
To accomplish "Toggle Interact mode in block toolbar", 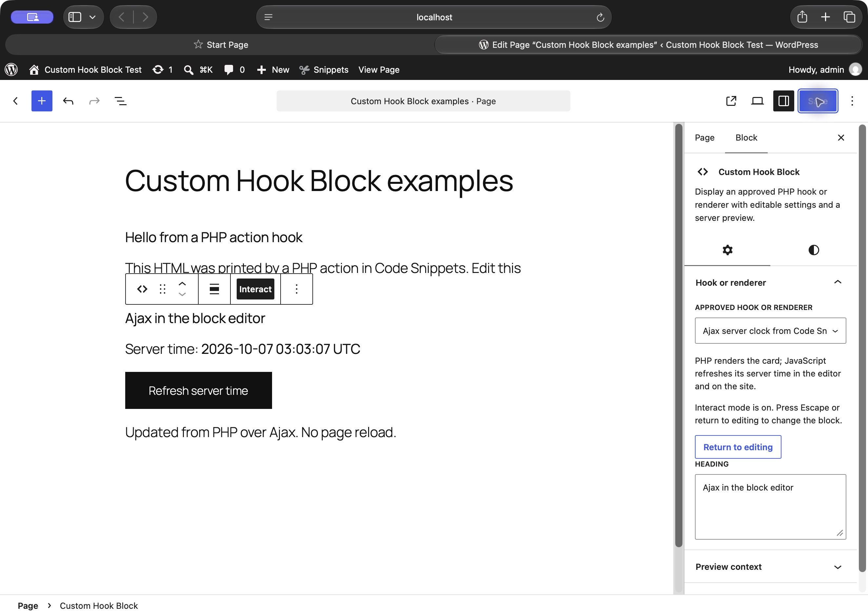I will [x=255, y=289].
